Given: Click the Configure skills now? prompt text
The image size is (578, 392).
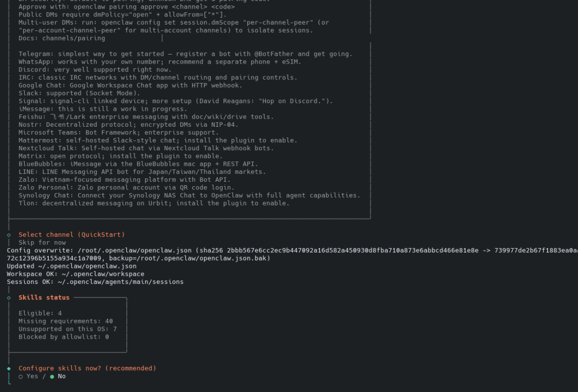Looking at the screenshot, I should (x=87, y=368).
